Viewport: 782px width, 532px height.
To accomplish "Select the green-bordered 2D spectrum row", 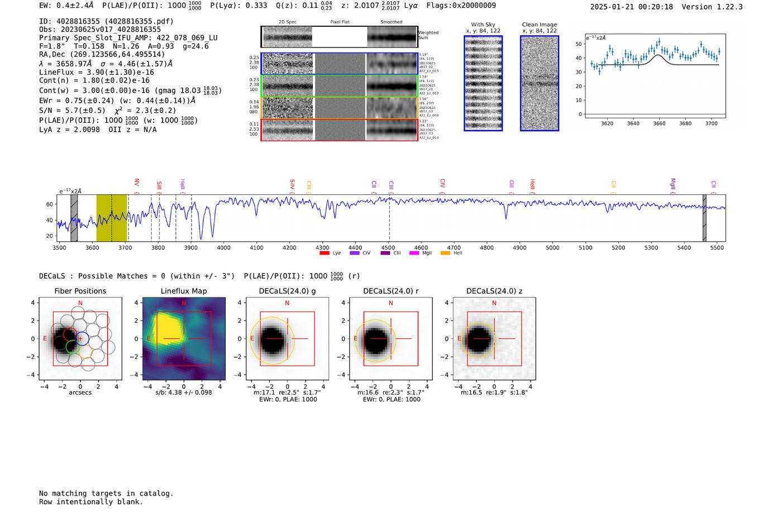I will coord(339,86).
